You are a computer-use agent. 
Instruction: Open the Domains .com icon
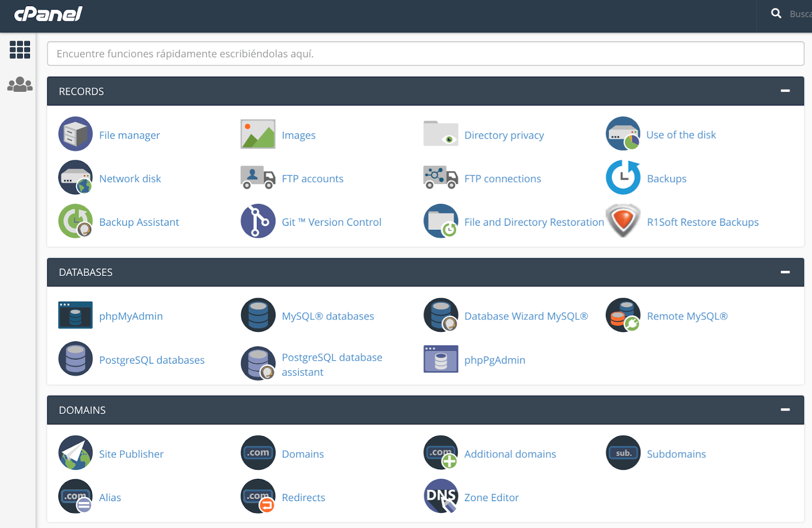pos(258,453)
